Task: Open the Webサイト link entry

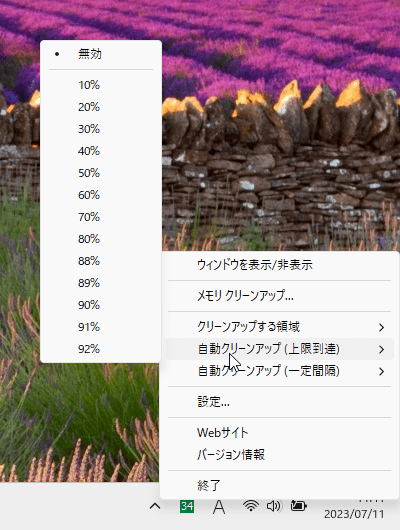Action: click(279, 433)
